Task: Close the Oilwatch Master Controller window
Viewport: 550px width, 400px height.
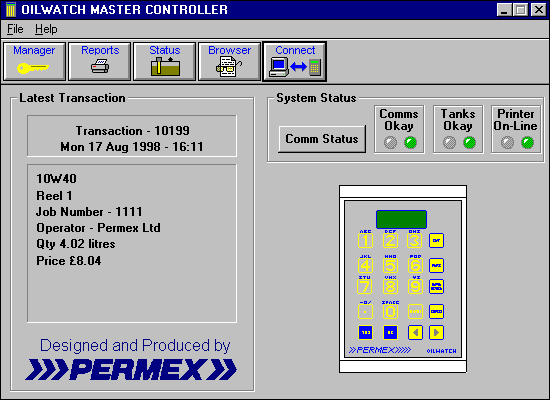Action: 539,9
